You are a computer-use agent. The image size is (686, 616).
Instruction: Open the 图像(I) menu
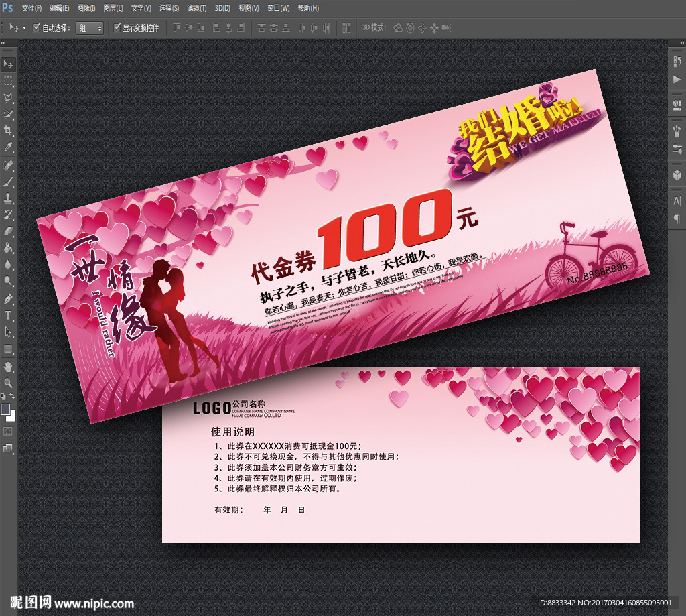pyautogui.click(x=86, y=8)
